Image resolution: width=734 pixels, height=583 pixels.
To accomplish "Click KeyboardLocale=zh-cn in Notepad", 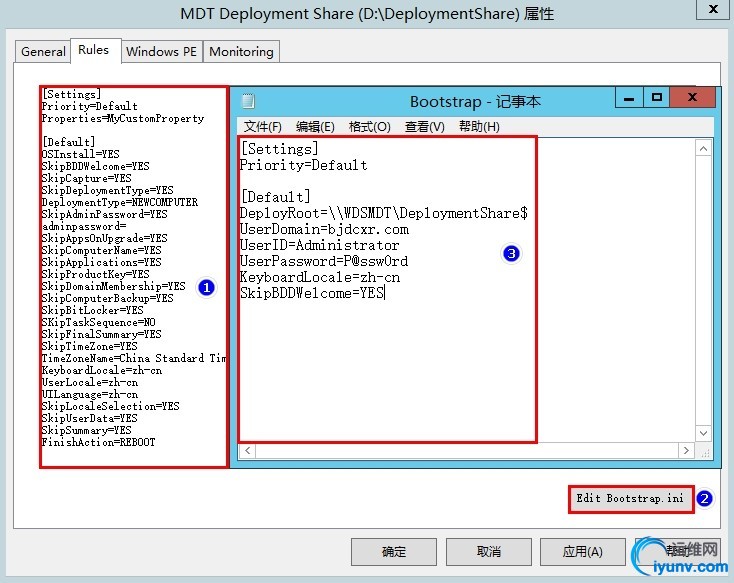I will [x=320, y=277].
